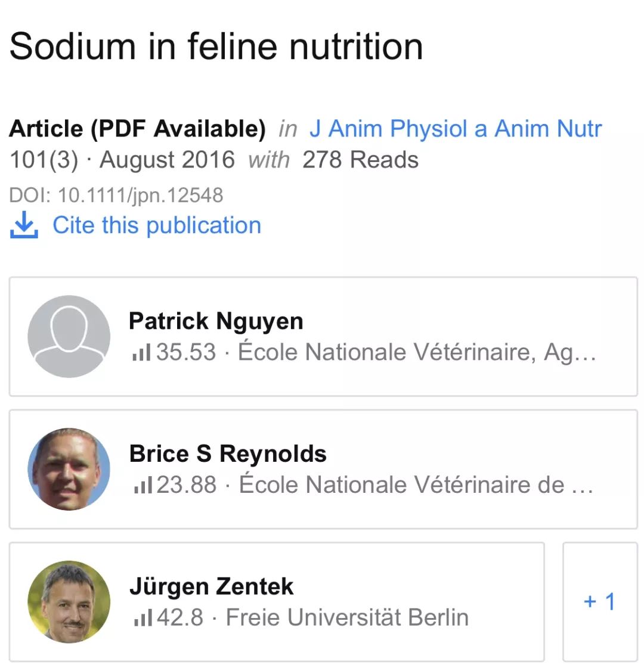Screen dimensions: 644x668
Task: Click the 278 Reads count
Action: (x=360, y=160)
